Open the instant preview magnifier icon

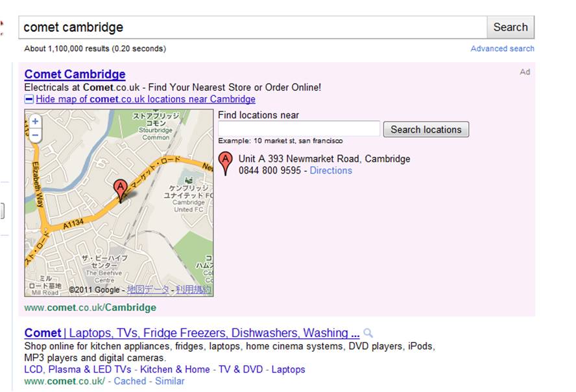368,333
